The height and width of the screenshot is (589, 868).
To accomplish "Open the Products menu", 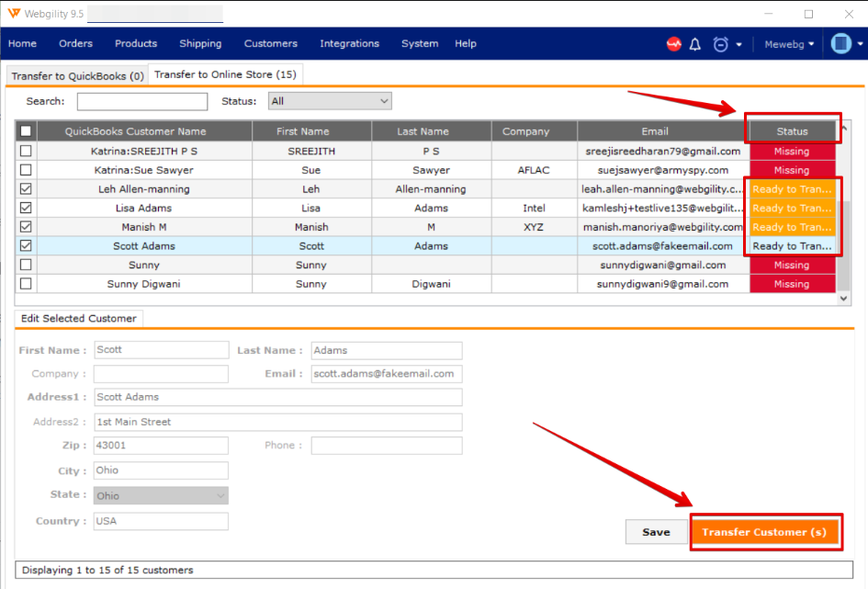I will point(136,44).
